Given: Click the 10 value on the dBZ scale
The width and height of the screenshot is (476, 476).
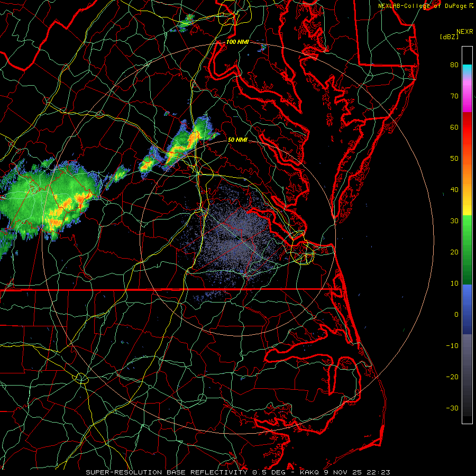Looking at the screenshot, I should 454,283.
